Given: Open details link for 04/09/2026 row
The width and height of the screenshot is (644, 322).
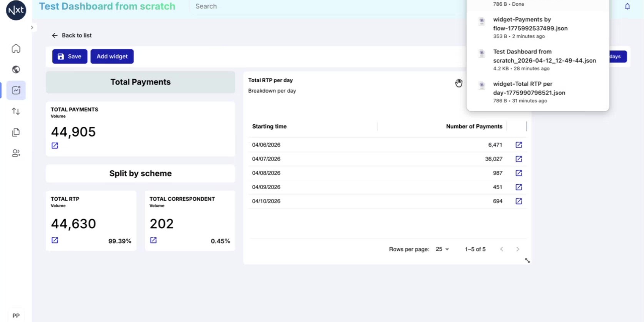Looking at the screenshot, I should pos(519,187).
